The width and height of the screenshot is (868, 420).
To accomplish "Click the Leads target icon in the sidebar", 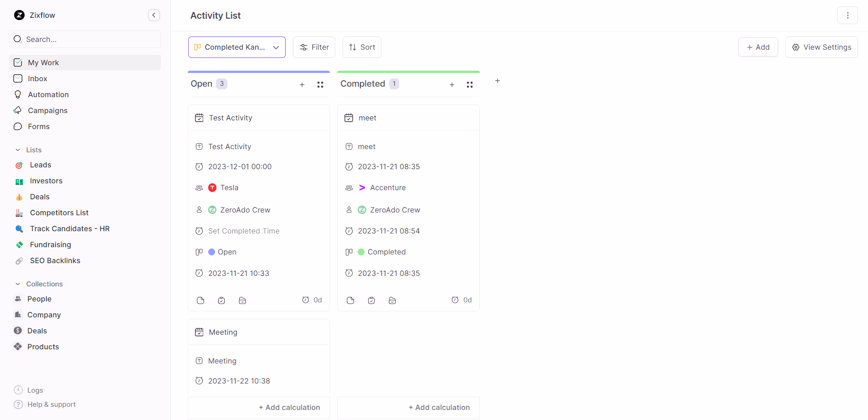I will pos(19,165).
